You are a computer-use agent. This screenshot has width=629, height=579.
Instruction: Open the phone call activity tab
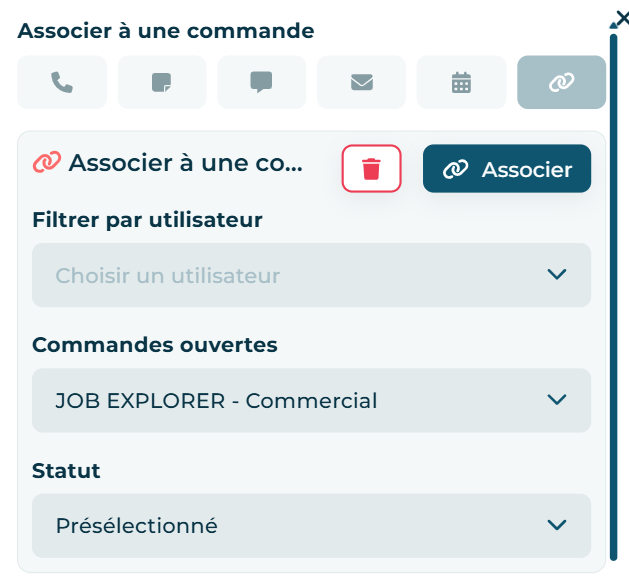click(x=62, y=82)
